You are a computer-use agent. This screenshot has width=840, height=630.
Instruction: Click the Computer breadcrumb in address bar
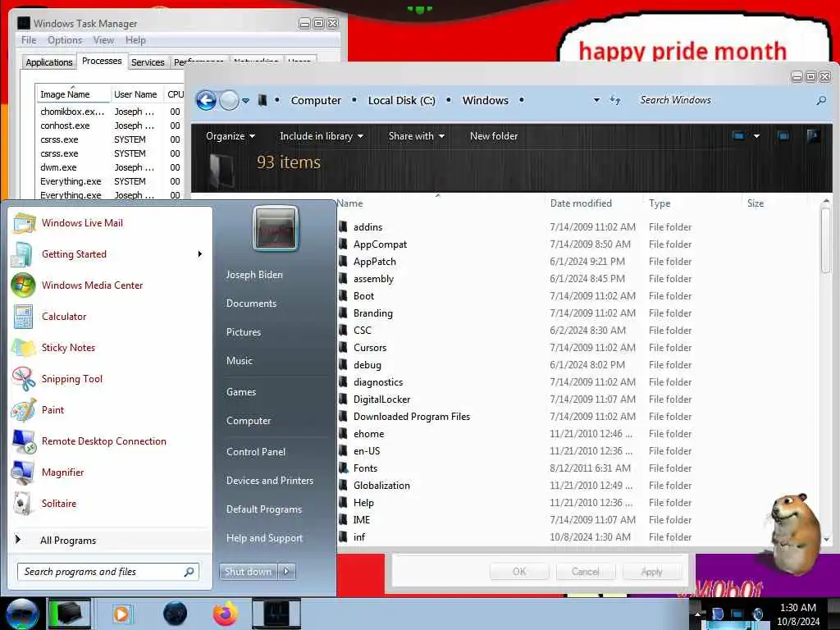316,100
